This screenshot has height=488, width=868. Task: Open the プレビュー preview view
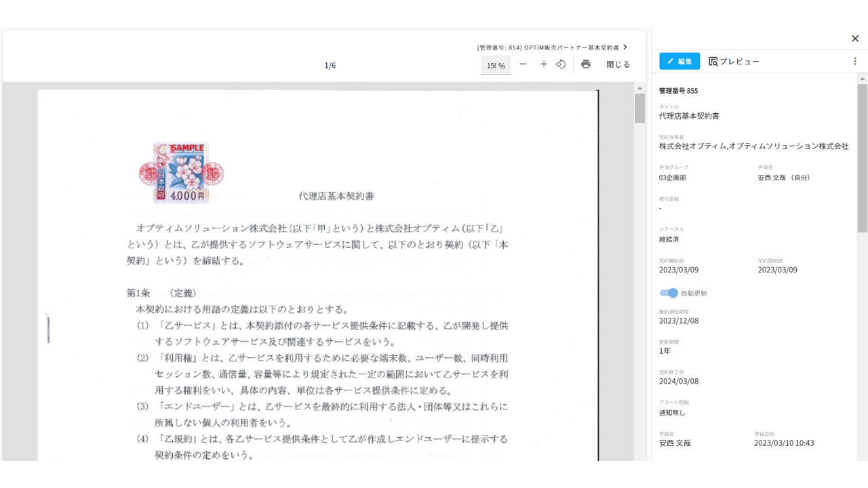pos(734,62)
